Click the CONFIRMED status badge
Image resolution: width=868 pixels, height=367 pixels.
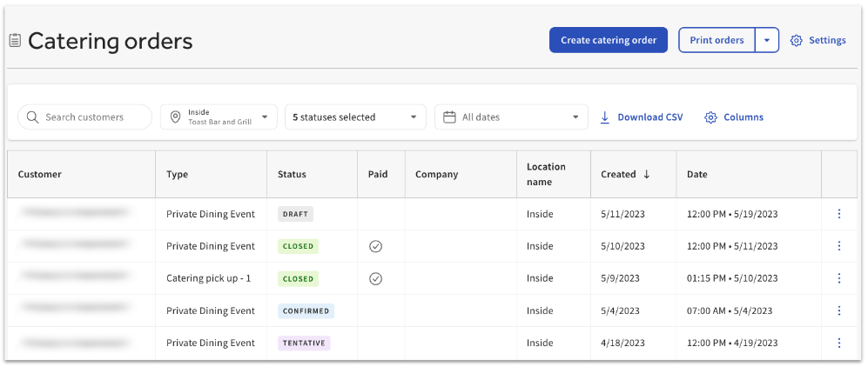coord(307,310)
